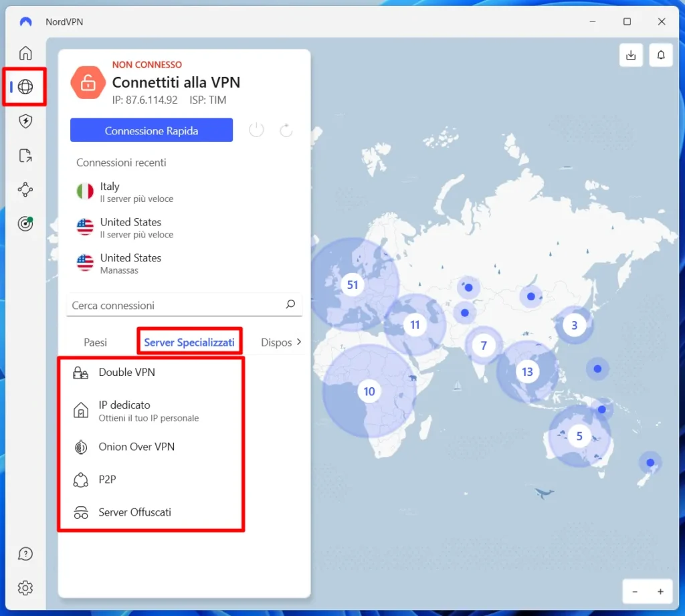
Task: Open the file sharing sidebar icon
Action: (x=25, y=155)
